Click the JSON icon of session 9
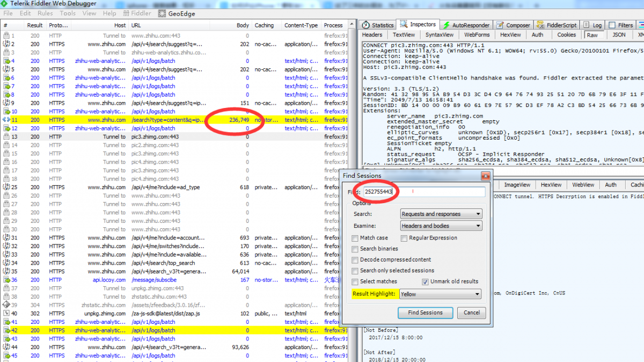 pyautogui.click(x=6, y=103)
